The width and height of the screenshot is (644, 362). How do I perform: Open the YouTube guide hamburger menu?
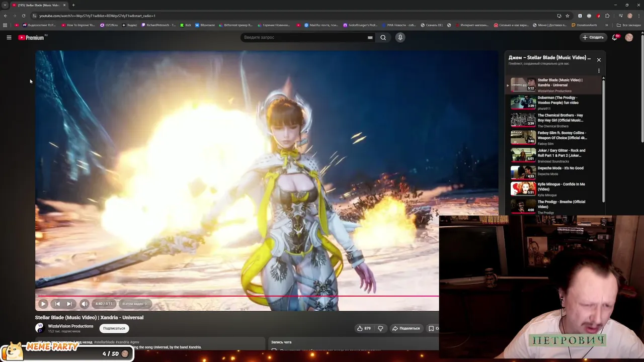[x=9, y=37]
